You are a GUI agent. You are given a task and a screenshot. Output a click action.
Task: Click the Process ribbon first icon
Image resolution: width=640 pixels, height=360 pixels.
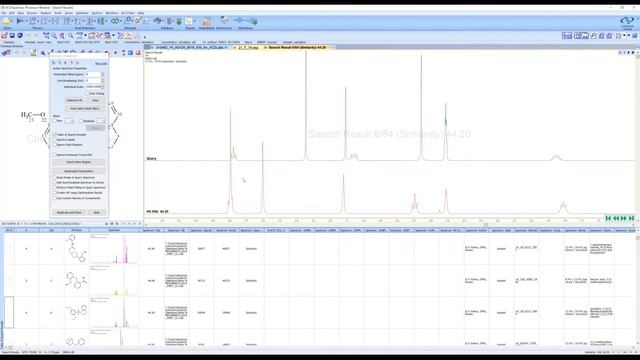click(19, 21)
